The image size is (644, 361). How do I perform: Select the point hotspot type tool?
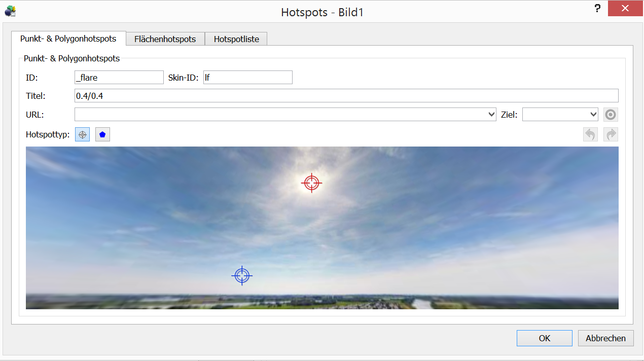point(83,135)
